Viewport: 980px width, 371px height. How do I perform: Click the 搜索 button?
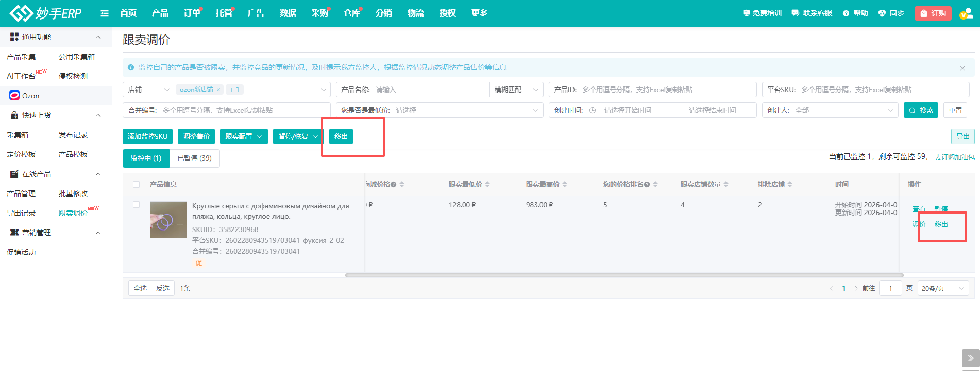coord(921,110)
